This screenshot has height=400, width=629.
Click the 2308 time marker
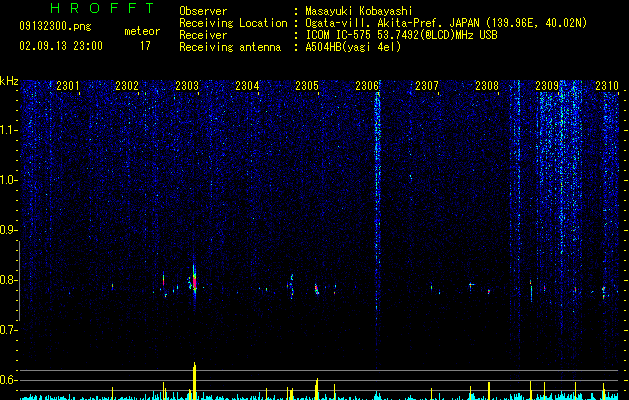(487, 86)
